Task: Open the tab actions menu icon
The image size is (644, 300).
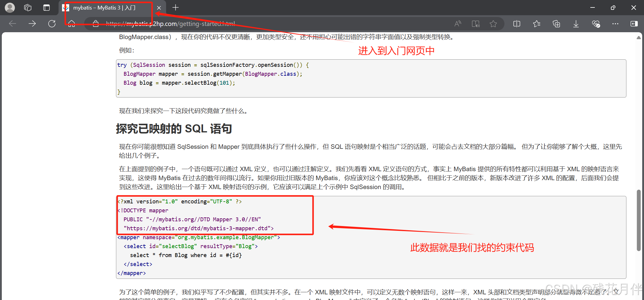Action: pos(47,8)
